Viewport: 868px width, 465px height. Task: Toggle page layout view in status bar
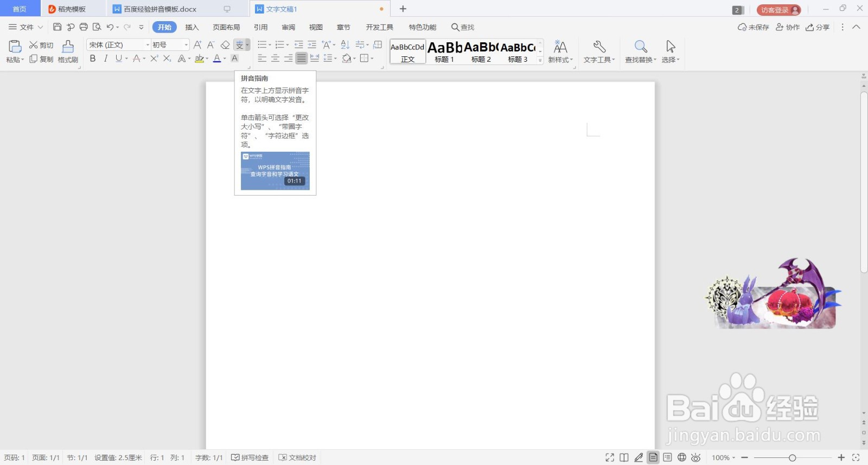(x=653, y=458)
